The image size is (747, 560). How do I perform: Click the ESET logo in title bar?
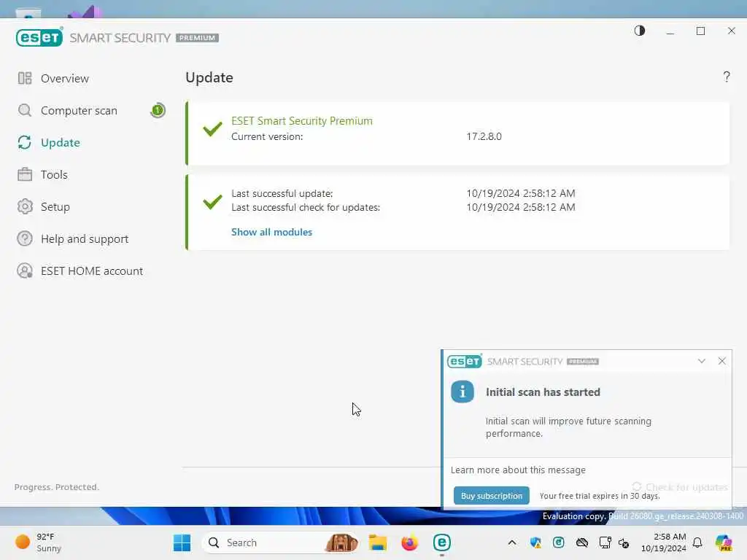click(39, 38)
